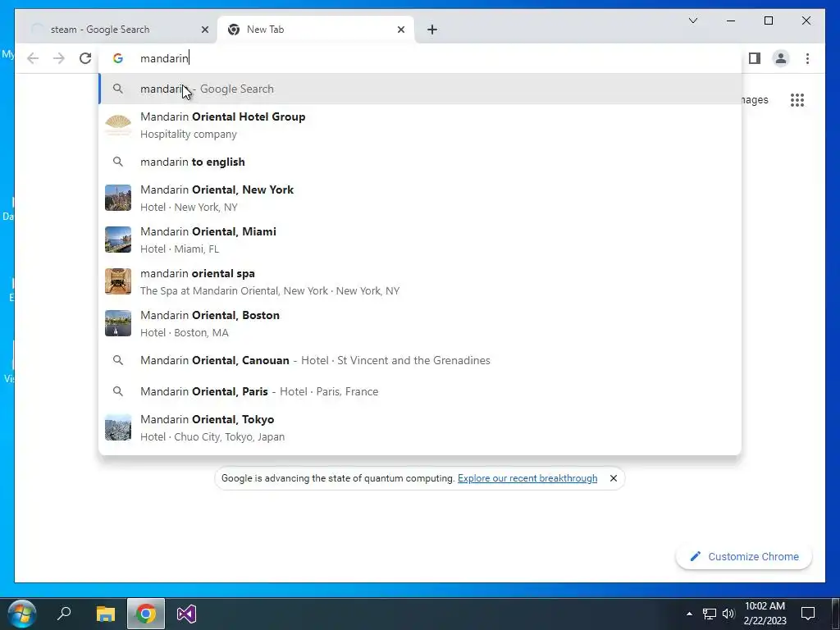Open the Chrome profile avatar
The width and height of the screenshot is (840, 630).
pyautogui.click(x=781, y=58)
